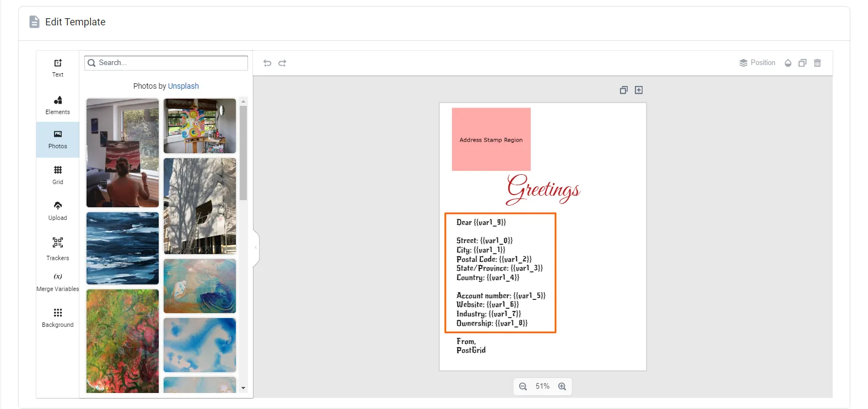
Task: Zoom out the canvas below 51%
Action: (x=523, y=386)
